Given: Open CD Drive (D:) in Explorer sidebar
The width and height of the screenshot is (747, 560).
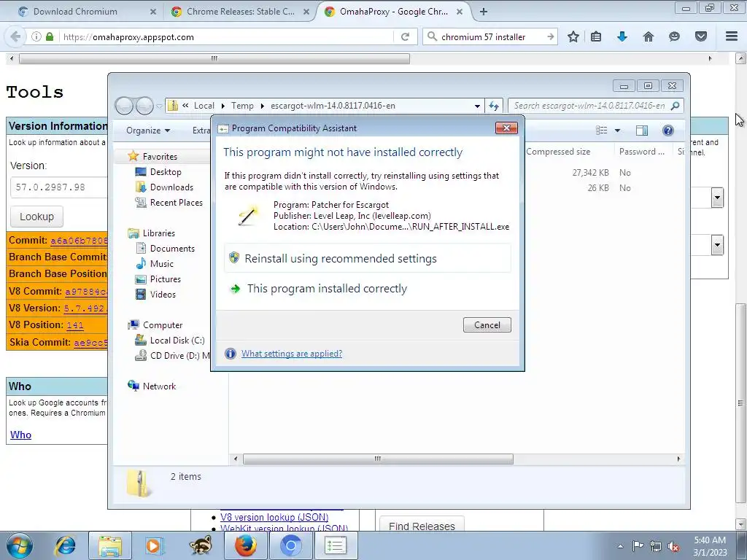Looking at the screenshot, I should point(179,355).
